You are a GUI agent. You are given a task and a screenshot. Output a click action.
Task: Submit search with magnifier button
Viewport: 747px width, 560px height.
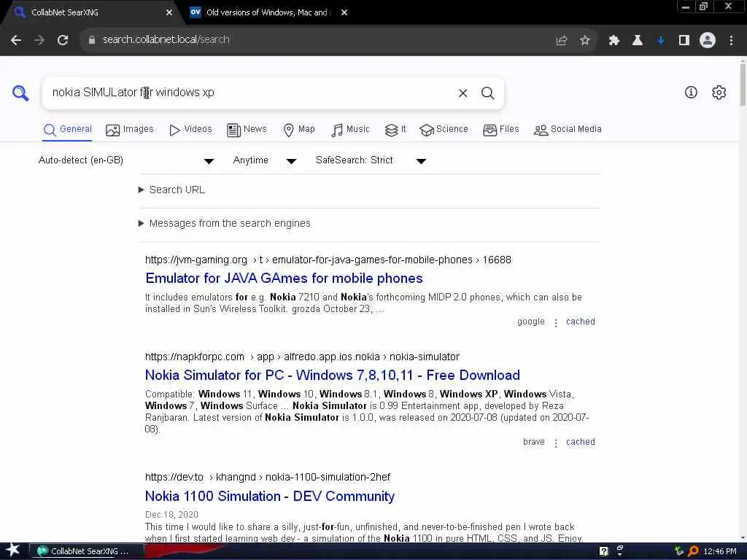(487, 93)
